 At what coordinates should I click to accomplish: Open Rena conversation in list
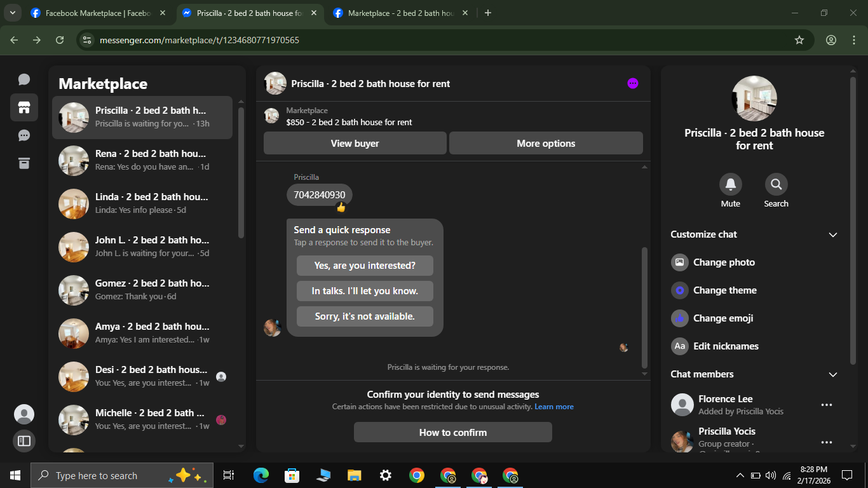142,161
